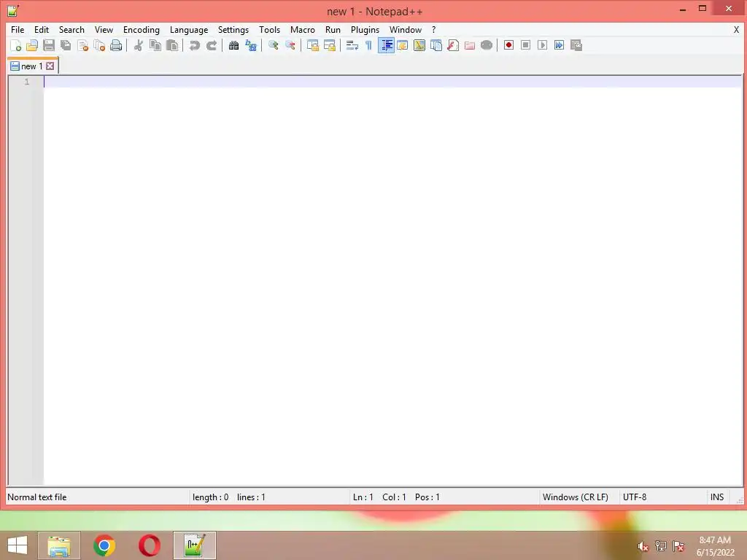Viewport: 747px width, 560px height.
Task: Redo the action using toolbar arrow
Action: [211, 45]
